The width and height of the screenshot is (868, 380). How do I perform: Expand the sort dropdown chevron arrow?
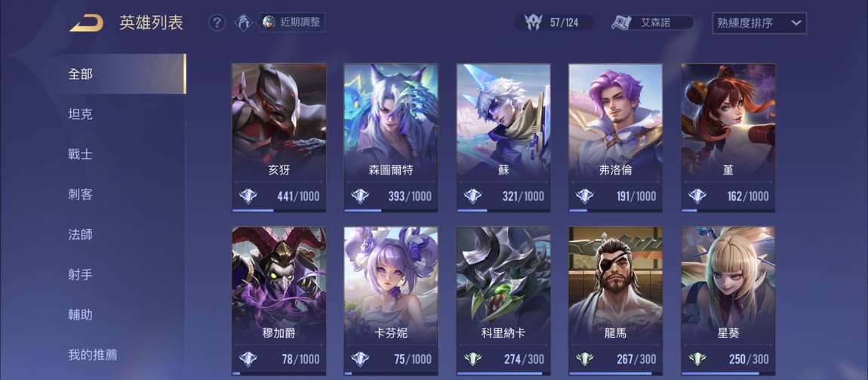point(796,23)
